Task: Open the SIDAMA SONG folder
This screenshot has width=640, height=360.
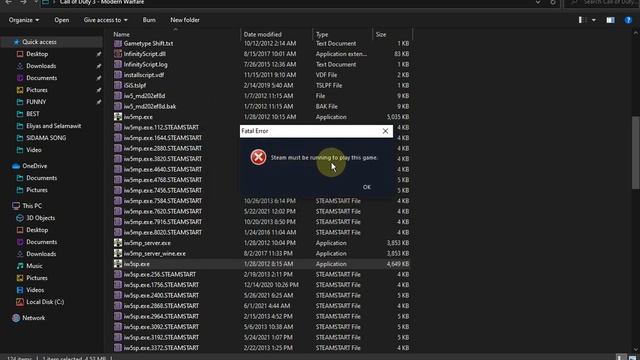Action: point(46,138)
